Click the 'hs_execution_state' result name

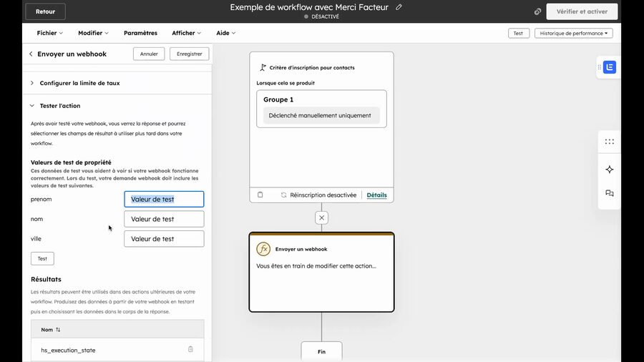click(68, 350)
